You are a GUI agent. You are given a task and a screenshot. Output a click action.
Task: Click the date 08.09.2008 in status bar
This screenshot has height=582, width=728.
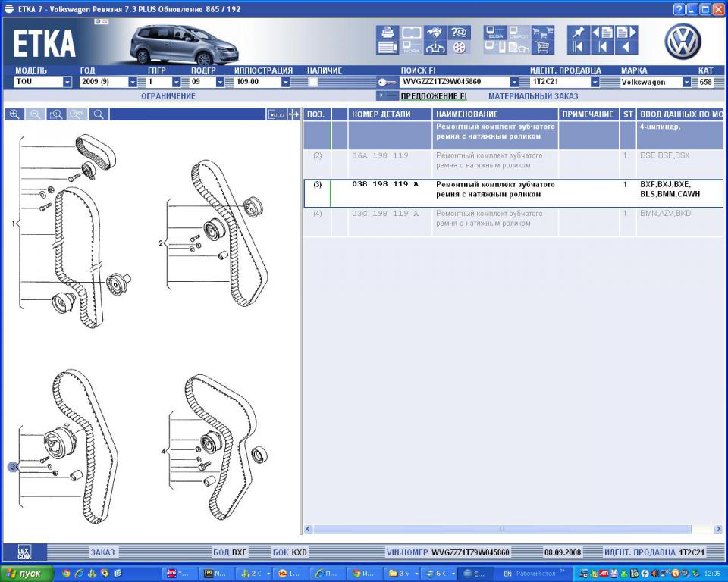pyautogui.click(x=563, y=552)
